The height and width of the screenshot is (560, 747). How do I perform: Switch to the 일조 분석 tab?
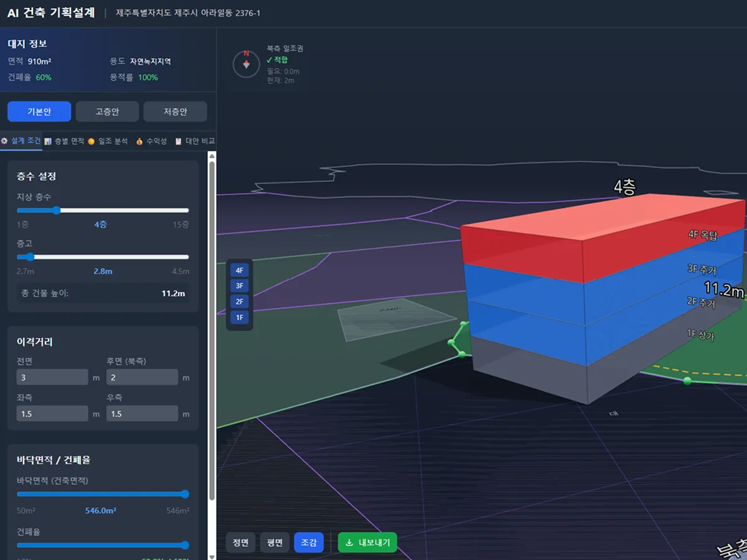[x=107, y=141]
